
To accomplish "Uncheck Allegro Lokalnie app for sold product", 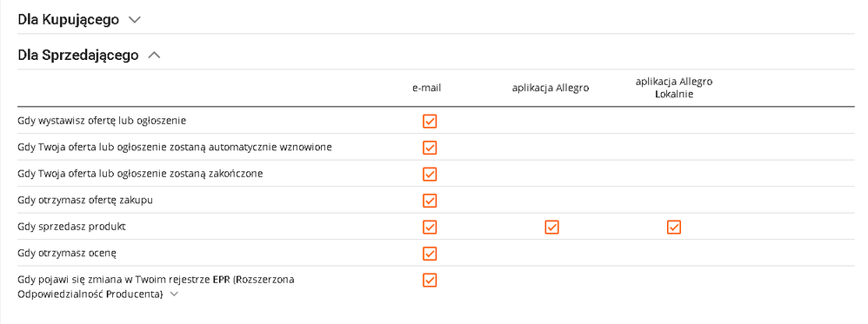I will pos(674,228).
